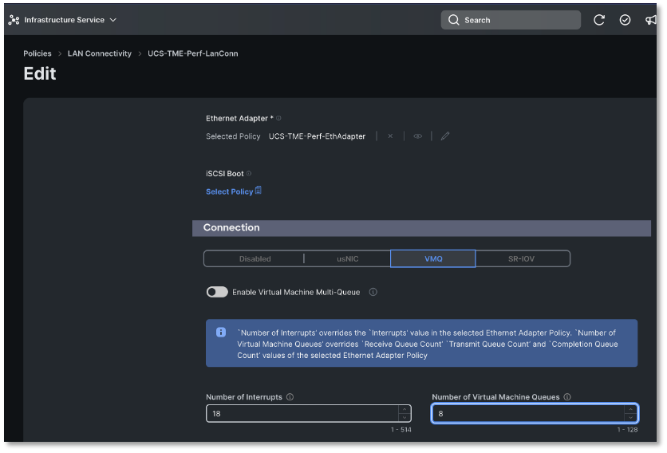667x453 pixels.
Task: Click UCS-TME-Perf-LanConn breadcrumb
Action: coord(193,54)
